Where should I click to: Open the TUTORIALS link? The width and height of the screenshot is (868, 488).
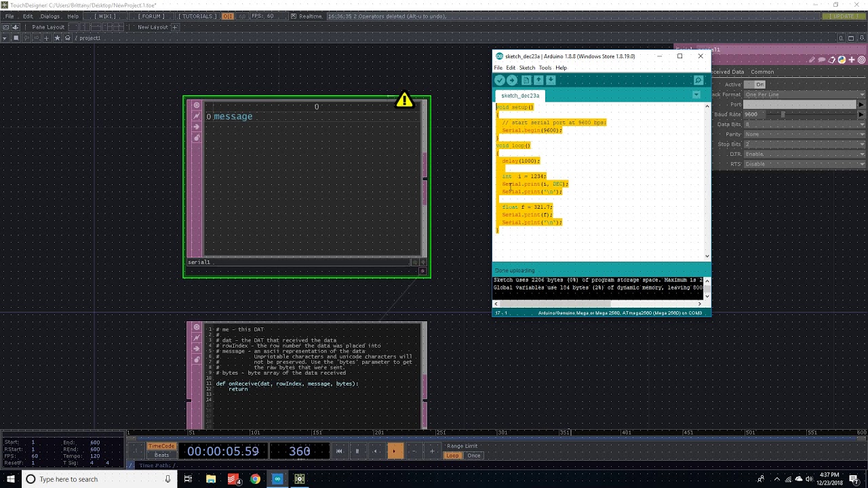pos(197,16)
